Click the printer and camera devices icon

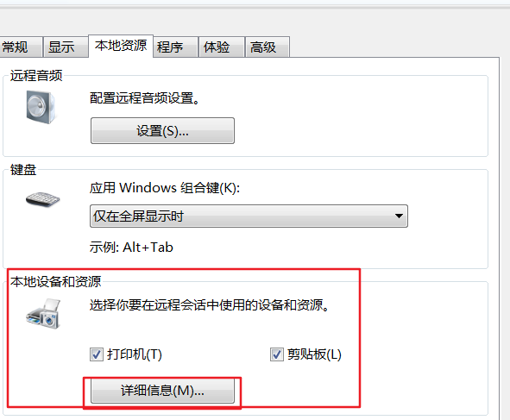(44, 314)
